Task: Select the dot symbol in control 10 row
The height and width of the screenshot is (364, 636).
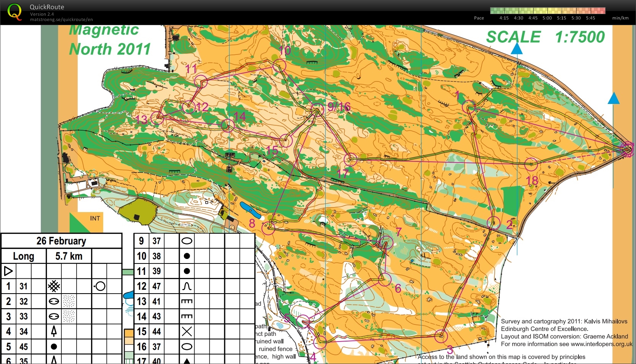Action: point(187,256)
